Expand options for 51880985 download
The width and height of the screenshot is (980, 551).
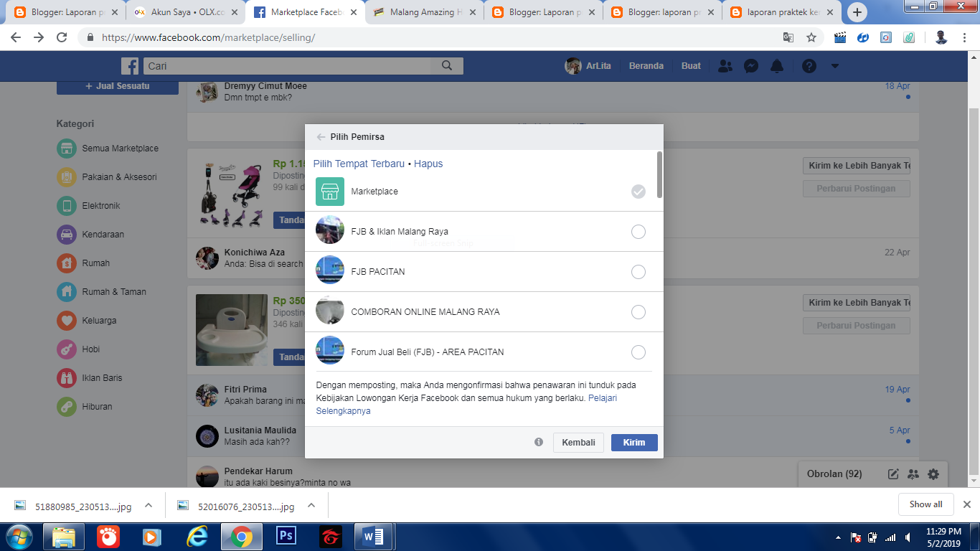(x=149, y=505)
